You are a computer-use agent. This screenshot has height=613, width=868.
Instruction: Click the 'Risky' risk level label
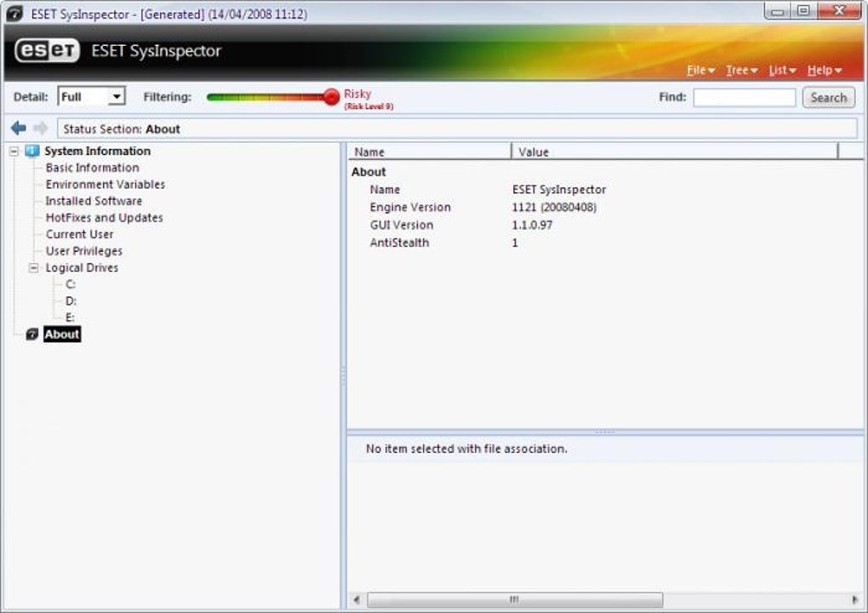[357, 94]
